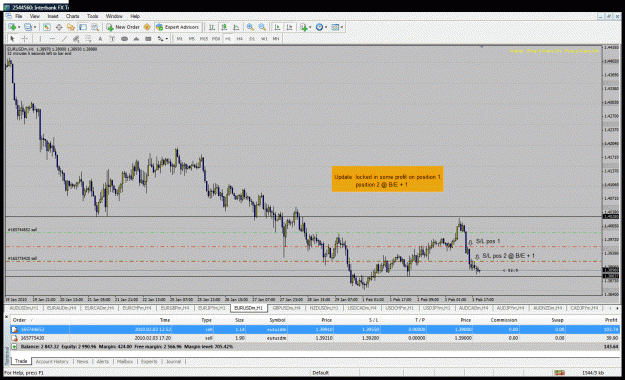The height and width of the screenshot is (380, 625).
Task: Open the Market Watch window icon
Action: tap(47, 27)
